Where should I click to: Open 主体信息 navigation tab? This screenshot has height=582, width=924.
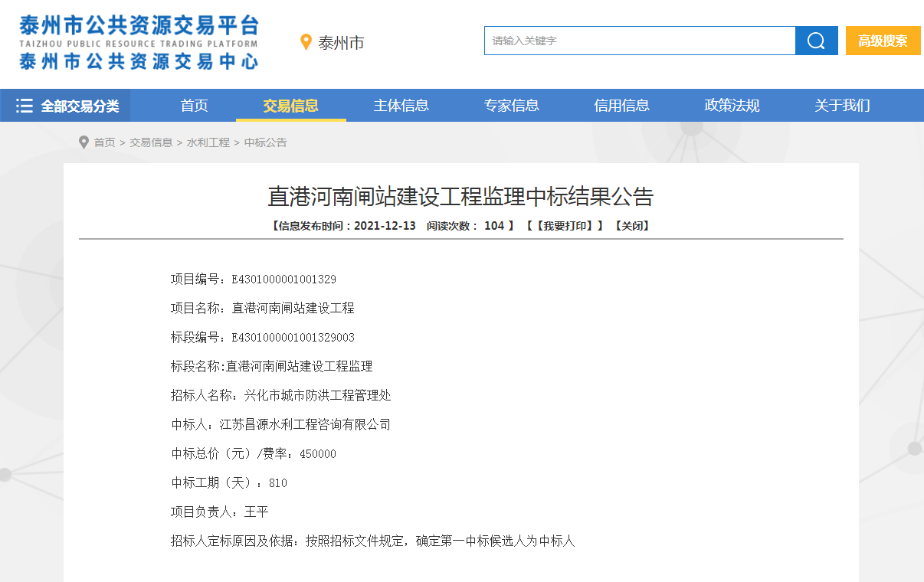click(401, 106)
